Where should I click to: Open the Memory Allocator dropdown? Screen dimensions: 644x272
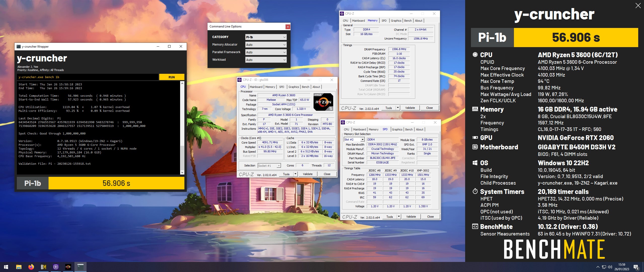[266, 45]
